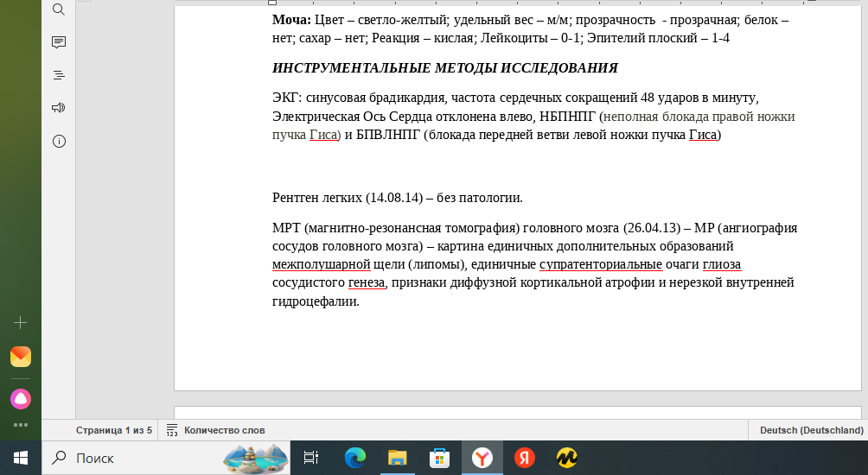Open Windows Start menu
This screenshot has height=475, width=868.
coord(21,458)
